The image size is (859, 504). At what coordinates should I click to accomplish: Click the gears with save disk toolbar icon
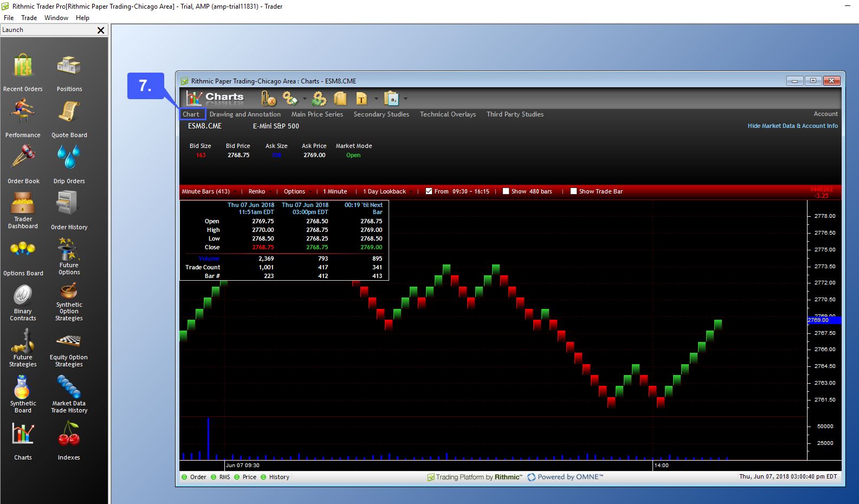tap(290, 99)
